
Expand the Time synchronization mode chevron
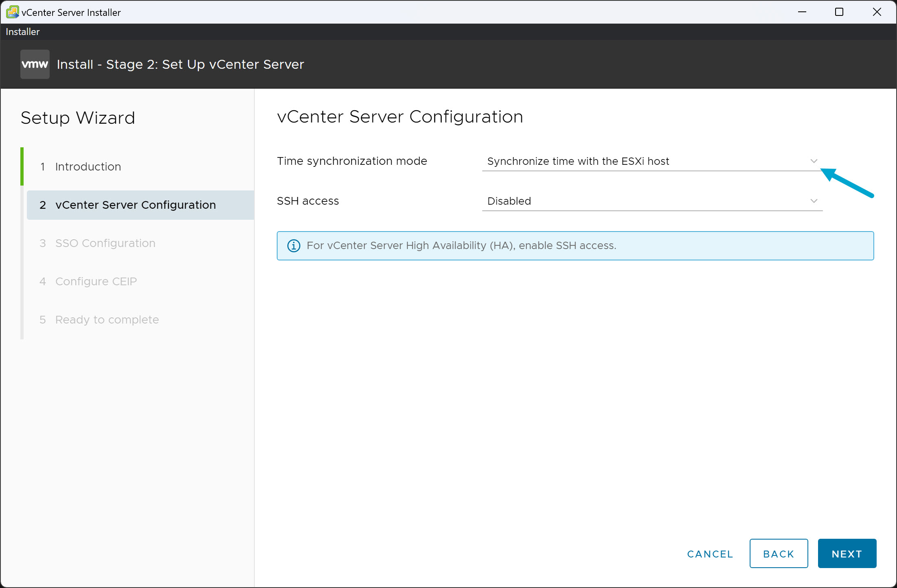pyautogui.click(x=814, y=161)
